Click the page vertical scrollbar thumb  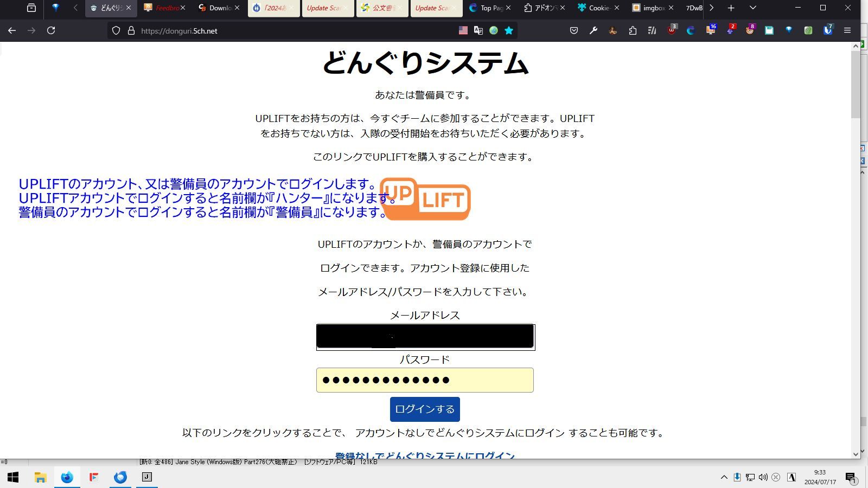[856, 85]
